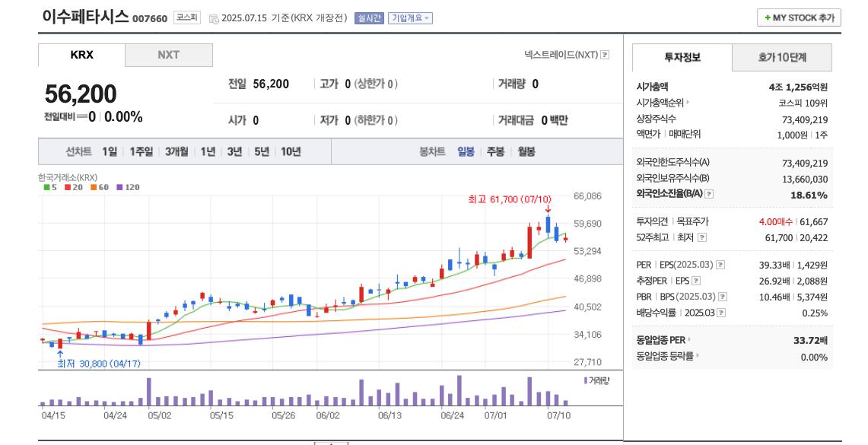Show the 5년 line chart
The height and width of the screenshot is (445, 868).
tap(262, 151)
